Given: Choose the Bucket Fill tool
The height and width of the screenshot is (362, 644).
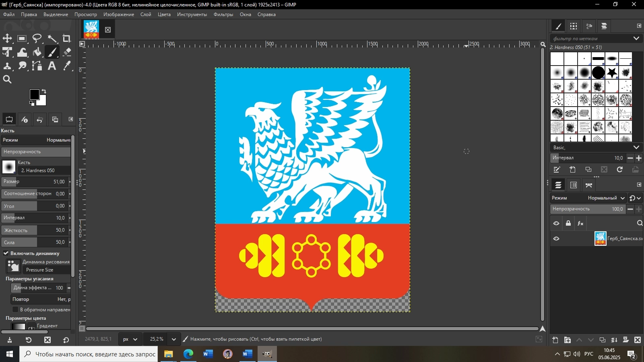Looking at the screenshot, I should tap(37, 52).
